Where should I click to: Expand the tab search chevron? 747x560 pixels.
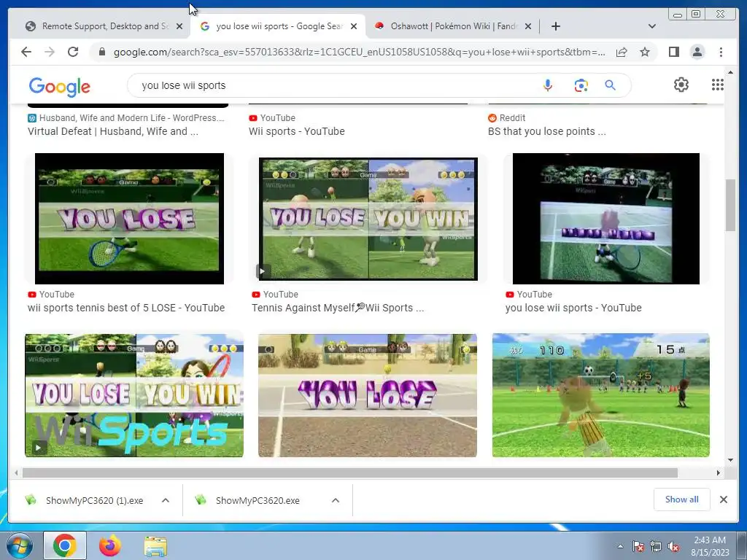(x=652, y=26)
